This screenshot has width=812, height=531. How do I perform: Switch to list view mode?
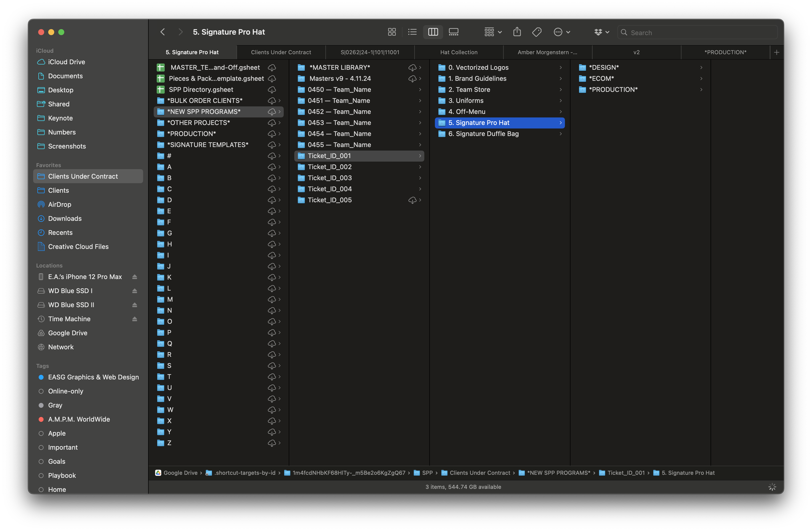pos(412,32)
